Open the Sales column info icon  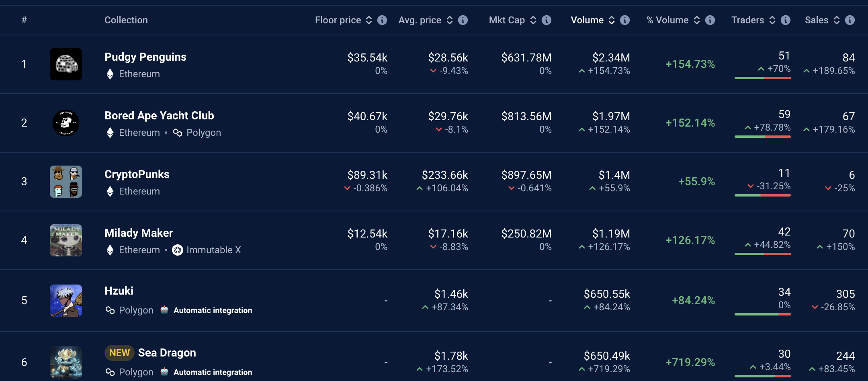(x=850, y=20)
